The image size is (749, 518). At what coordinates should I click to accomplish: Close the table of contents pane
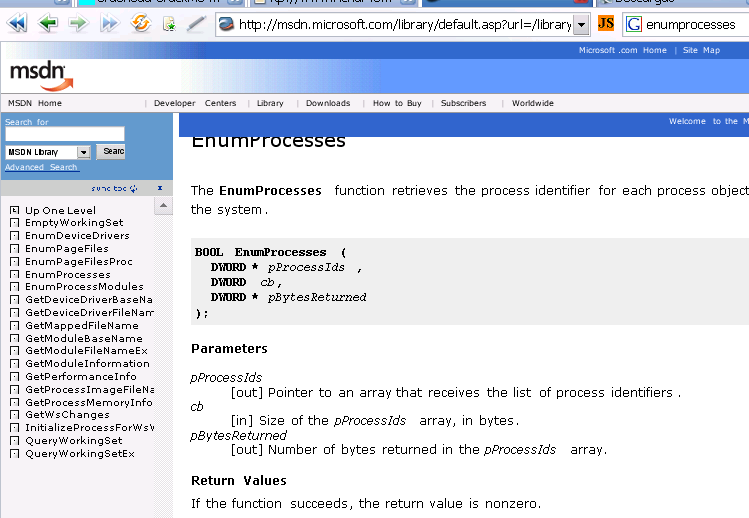click(160, 188)
